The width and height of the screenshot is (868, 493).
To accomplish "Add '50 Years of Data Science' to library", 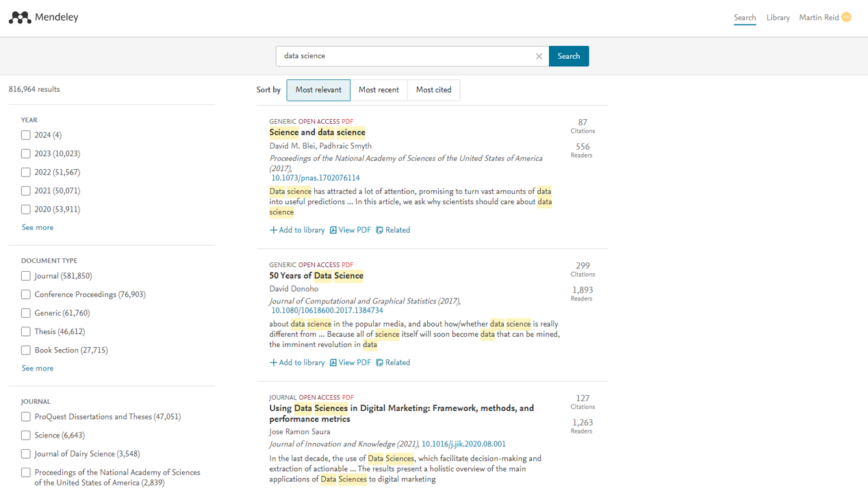I will [x=297, y=363].
